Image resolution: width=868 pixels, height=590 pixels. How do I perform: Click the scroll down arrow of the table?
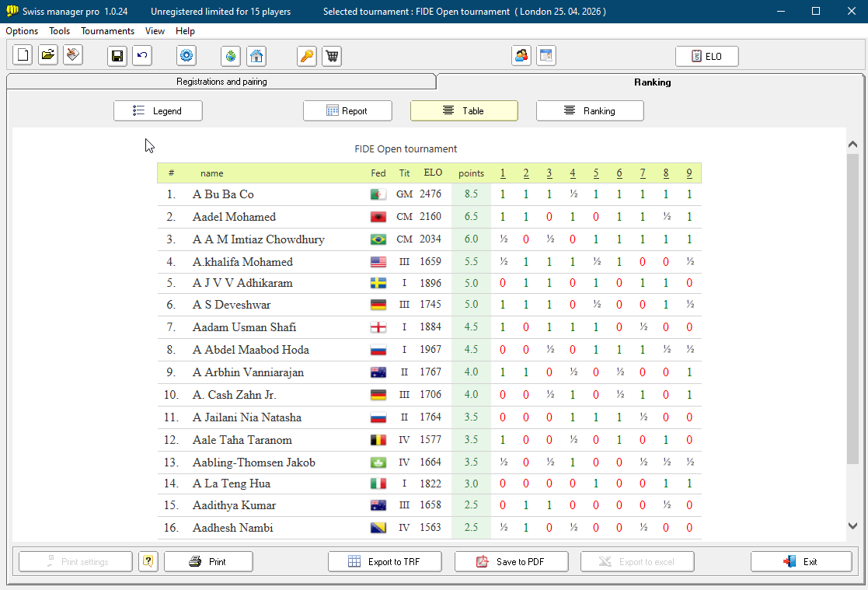click(852, 525)
